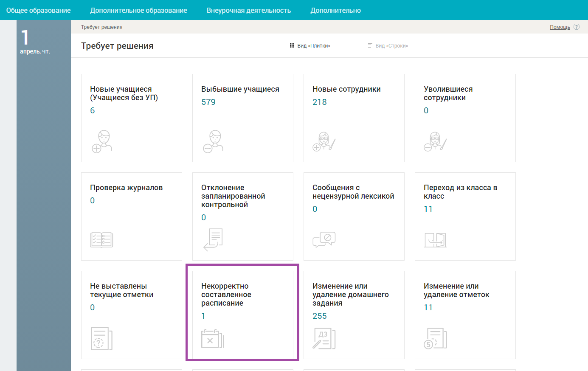The image size is (588, 371).
Task: Open Изменение или удаление домашнего задания title
Action: point(351,295)
